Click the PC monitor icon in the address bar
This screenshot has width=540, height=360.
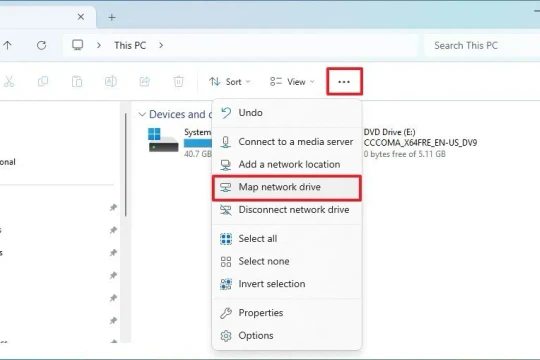77,45
